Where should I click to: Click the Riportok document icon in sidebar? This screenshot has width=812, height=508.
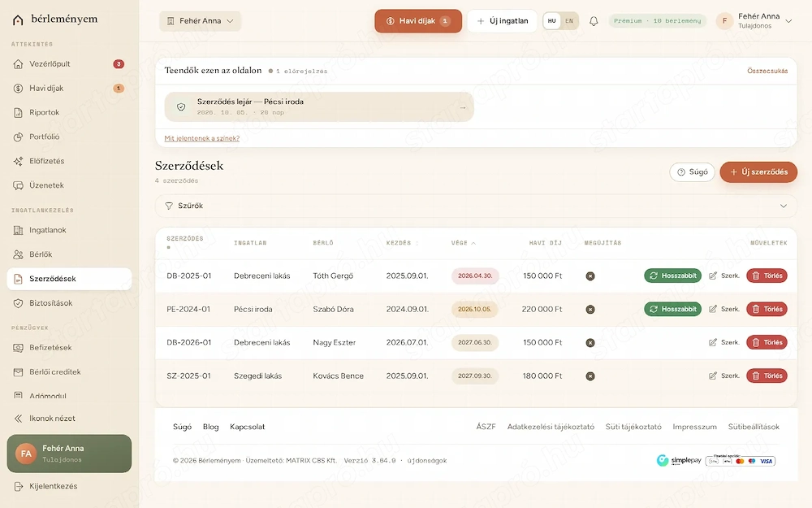pyautogui.click(x=18, y=112)
